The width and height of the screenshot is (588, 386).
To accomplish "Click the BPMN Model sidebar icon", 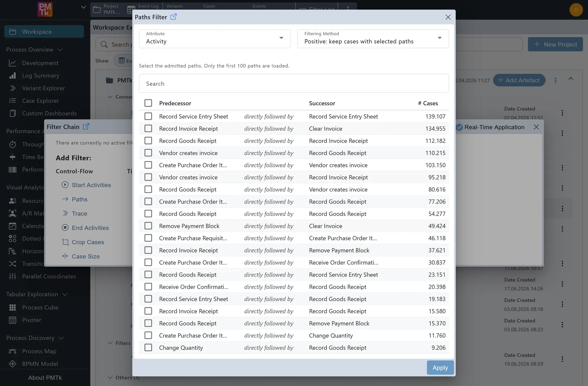I will [x=12, y=364].
